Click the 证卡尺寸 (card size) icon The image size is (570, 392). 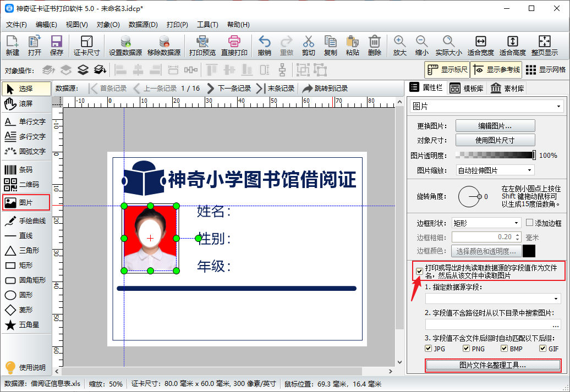(x=86, y=45)
